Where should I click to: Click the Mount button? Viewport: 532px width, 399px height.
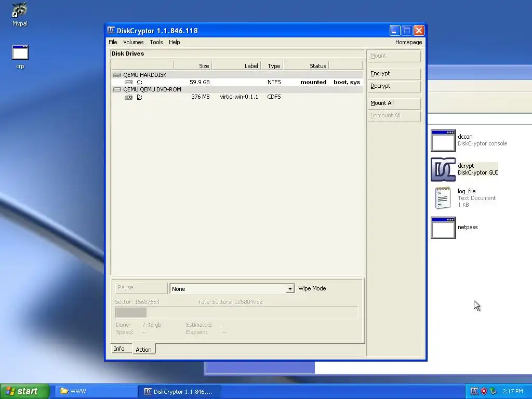click(394, 56)
